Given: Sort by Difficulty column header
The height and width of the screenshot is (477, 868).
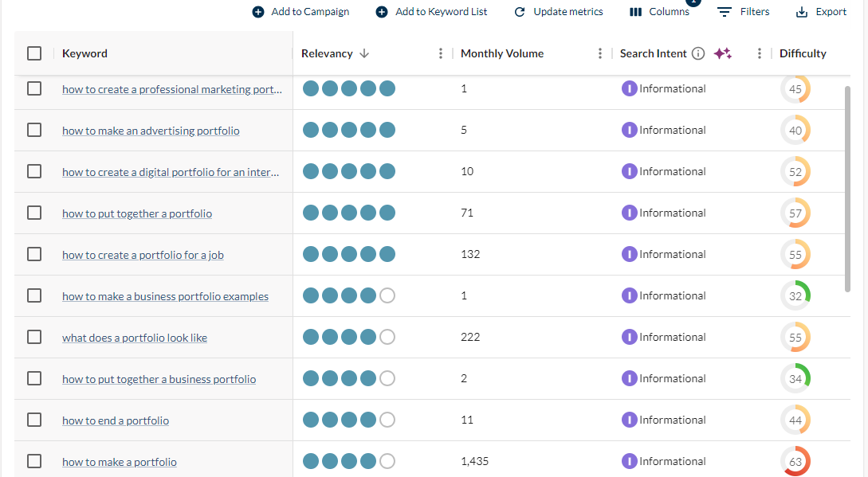Looking at the screenshot, I should tap(803, 53).
